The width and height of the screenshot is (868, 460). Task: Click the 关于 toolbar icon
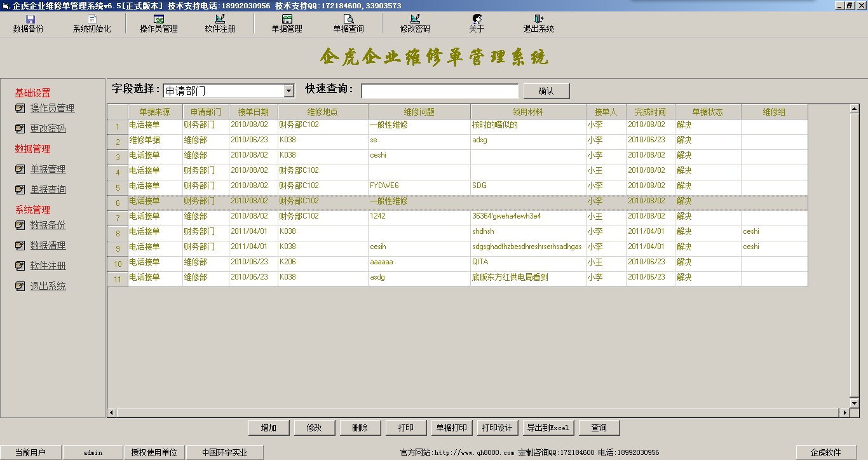pos(477,24)
